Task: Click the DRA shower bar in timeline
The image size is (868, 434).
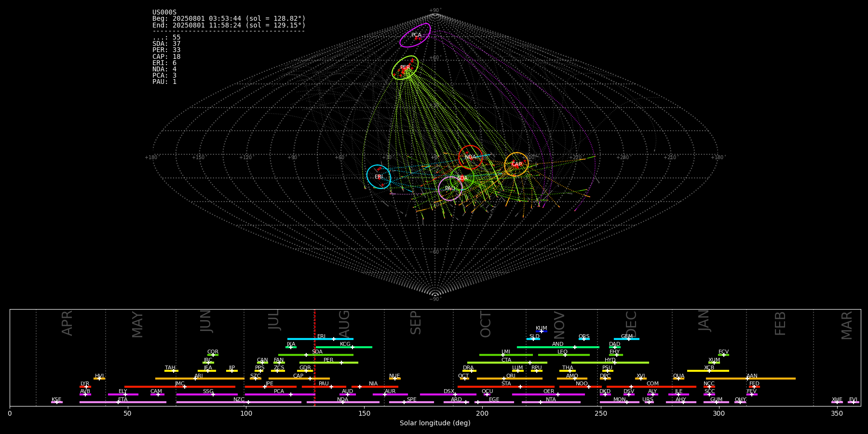Action: [x=469, y=371]
